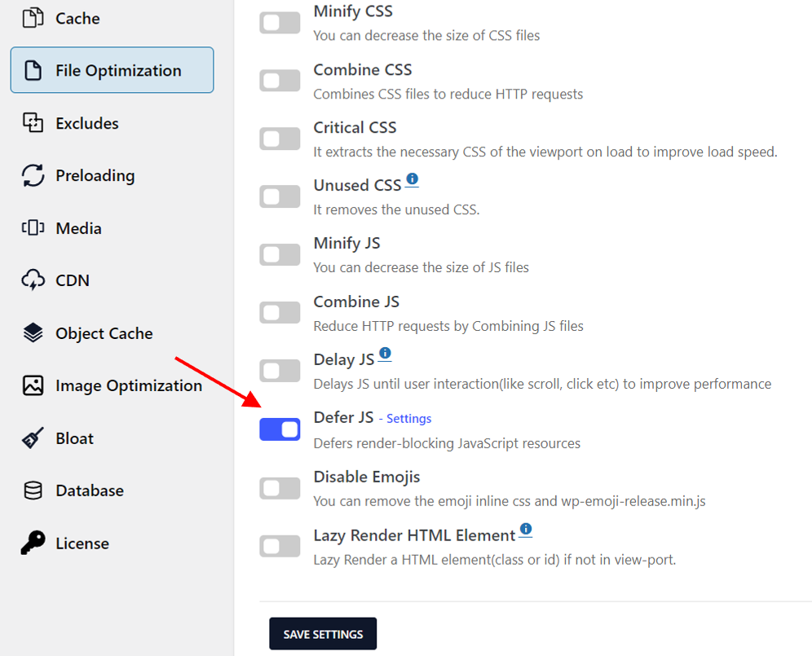This screenshot has height=656, width=812.
Task: Click the File Optimization page icon
Action: [x=33, y=70]
